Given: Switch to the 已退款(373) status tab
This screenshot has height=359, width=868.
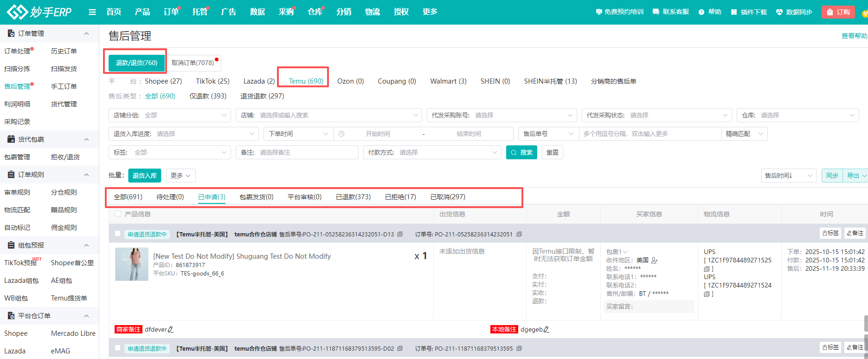Looking at the screenshot, I should [x=353, y=197].
